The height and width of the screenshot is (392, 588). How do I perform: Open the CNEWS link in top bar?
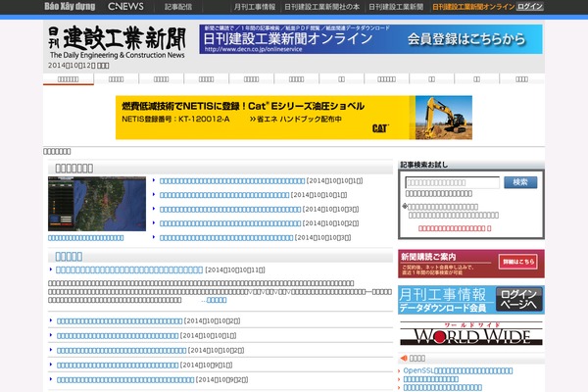pos(125,7)
